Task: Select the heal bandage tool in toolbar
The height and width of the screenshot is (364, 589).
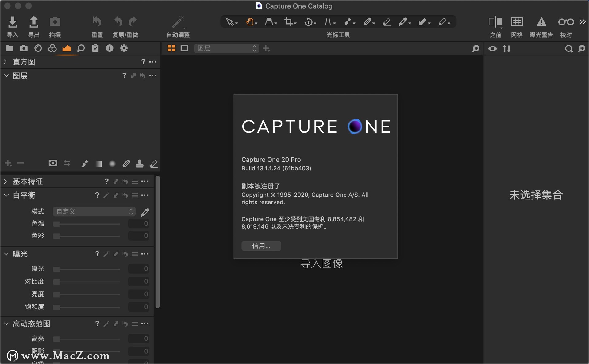Action: pos(369,22)
